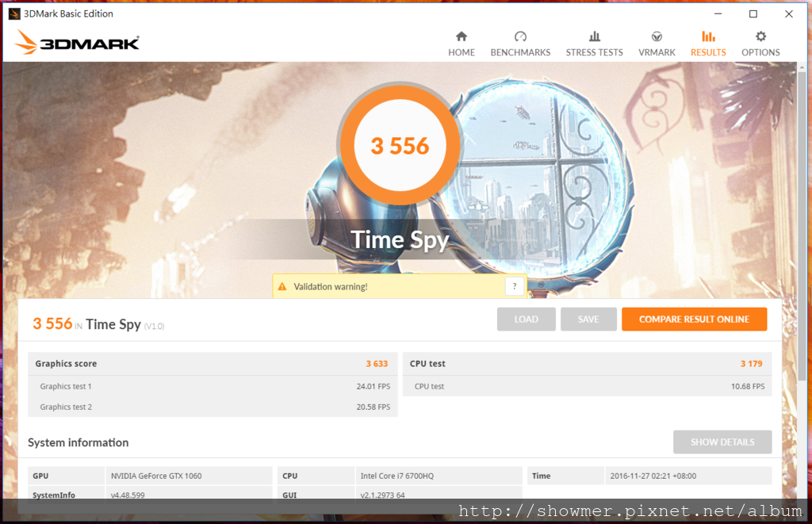This screenshot has height=524, width=812.
Task: Click the 20.58 FPS value
Action: coord(373,407)
